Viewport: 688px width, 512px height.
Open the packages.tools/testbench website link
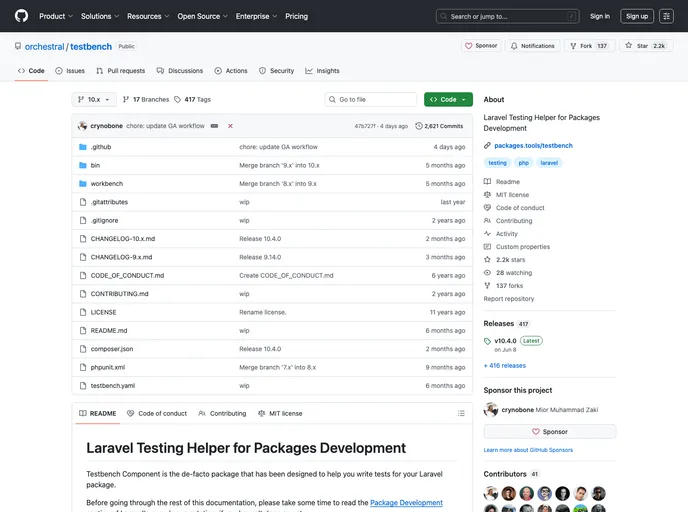[533, 146]
